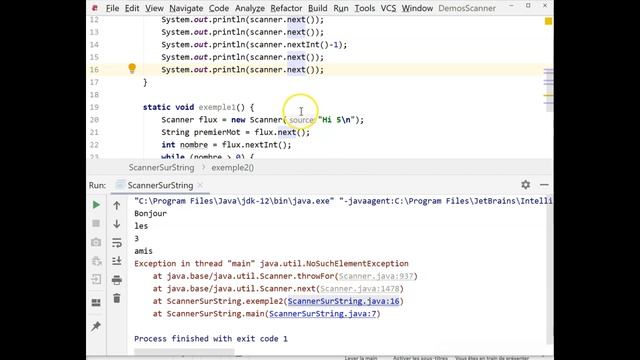Open Run panel settings gear
This screenshot has width=640, height=360.
point(526,185)
